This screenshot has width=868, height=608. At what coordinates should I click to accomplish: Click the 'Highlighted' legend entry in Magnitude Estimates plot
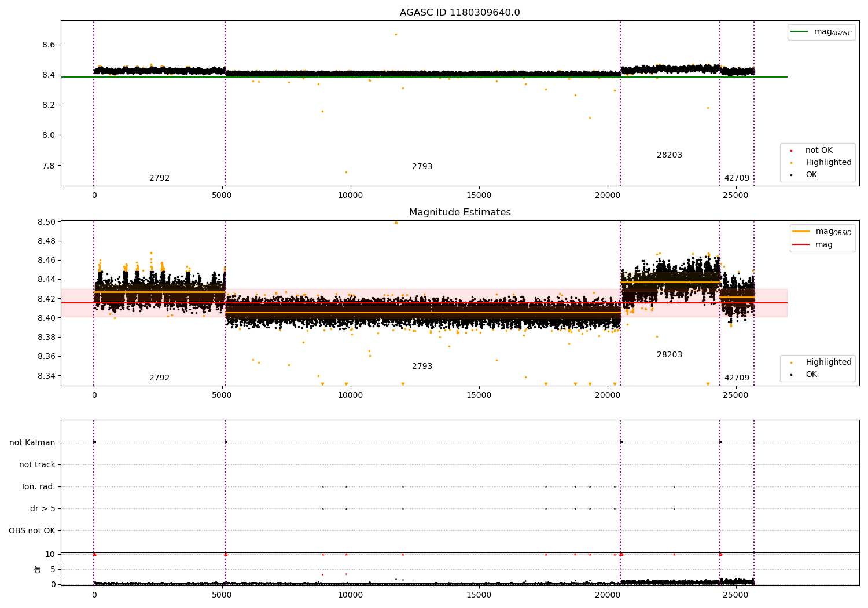tap(821, 362)
